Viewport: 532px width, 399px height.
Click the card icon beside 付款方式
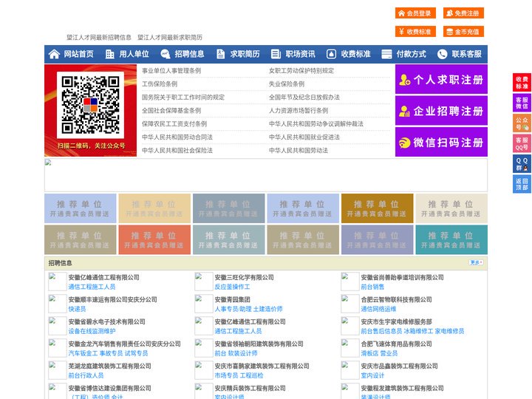[386, 54]
